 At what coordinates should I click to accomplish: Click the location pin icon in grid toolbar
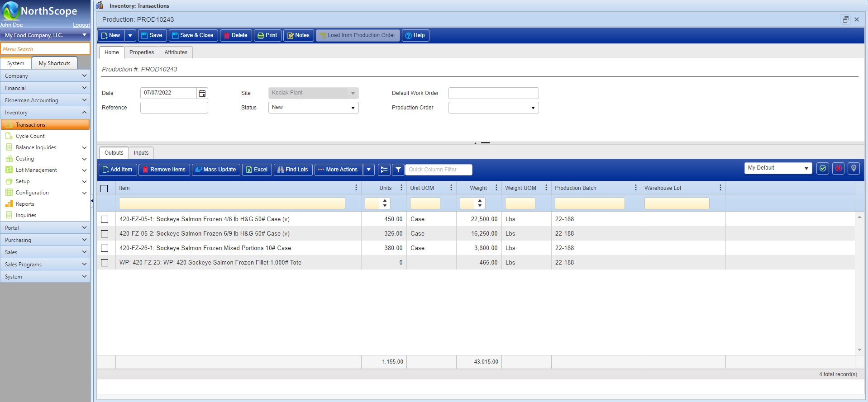854,168
